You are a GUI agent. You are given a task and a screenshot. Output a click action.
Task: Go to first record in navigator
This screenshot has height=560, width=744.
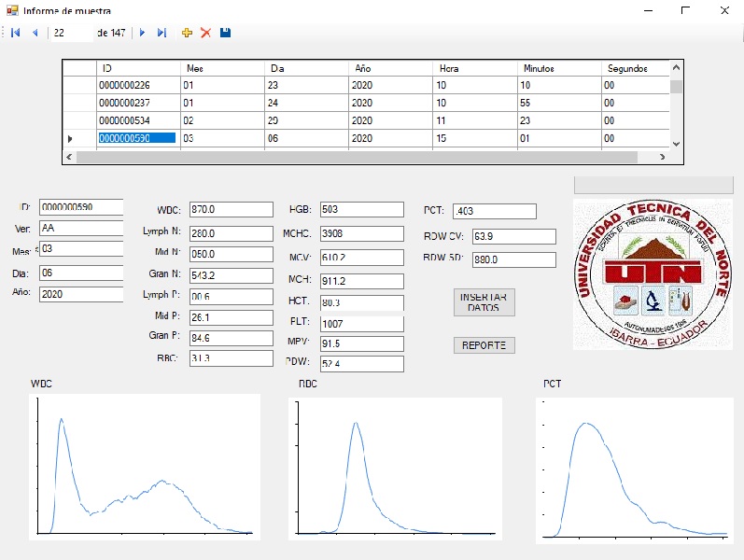click(x=15, y=33)
